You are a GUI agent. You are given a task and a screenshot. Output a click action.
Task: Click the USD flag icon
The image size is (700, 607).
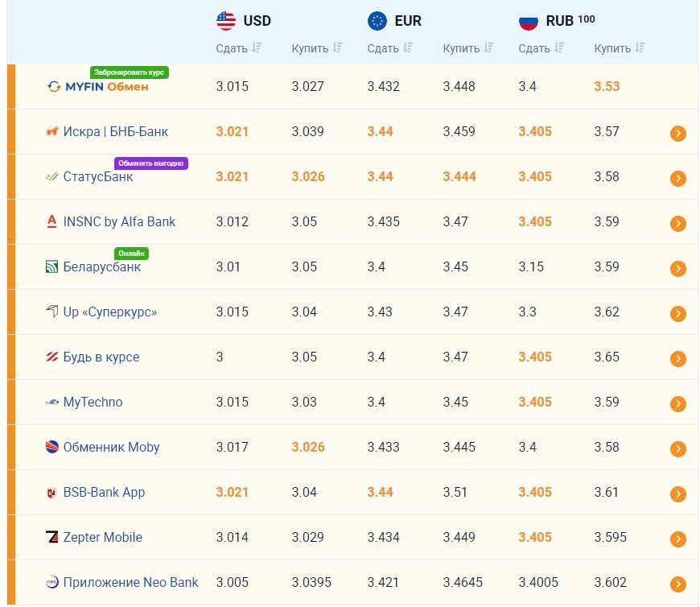226,21
